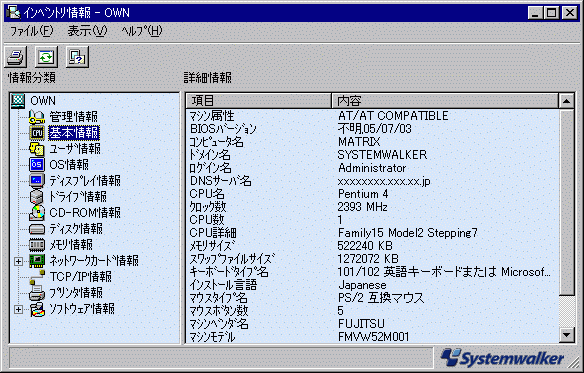Viewport: 584px width, 373px height.
Task: Click the printer icon for プリンタ情報
Action: coord(37,293)
